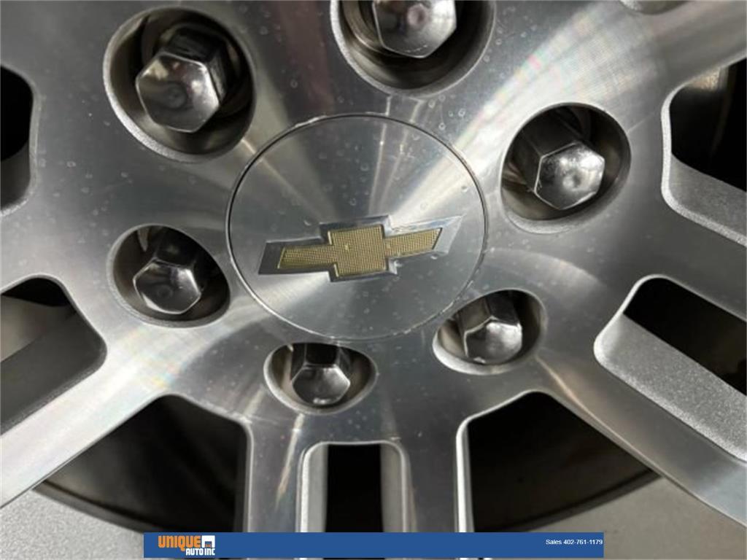This screenshot has height=560, width=747.
Task: Select the top-center lug nut
Action: (x=412, y=26)
